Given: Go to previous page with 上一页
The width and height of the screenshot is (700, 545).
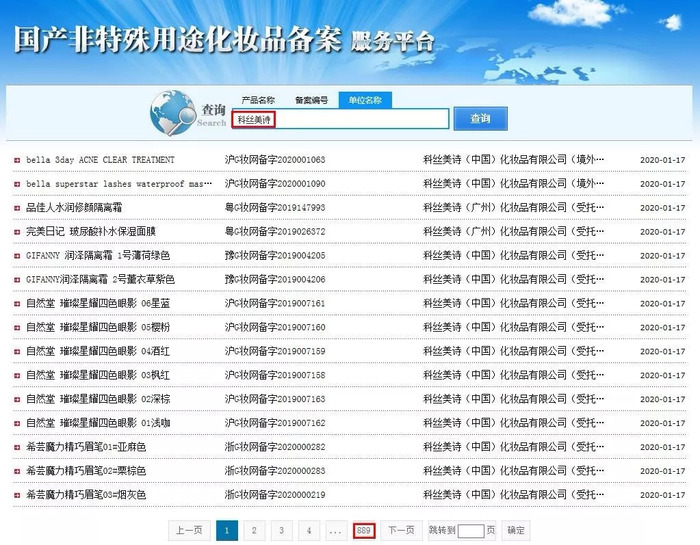Looking at the screenshot, I should 189,530.
